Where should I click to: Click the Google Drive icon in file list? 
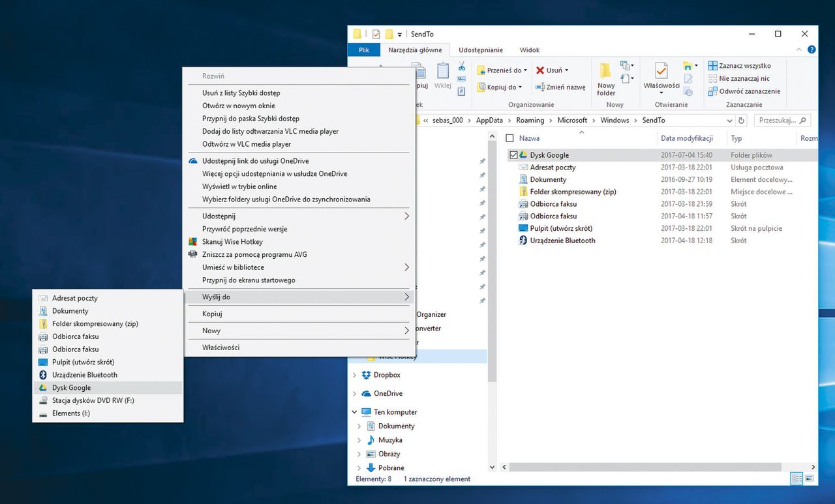[x=523, y=155]
